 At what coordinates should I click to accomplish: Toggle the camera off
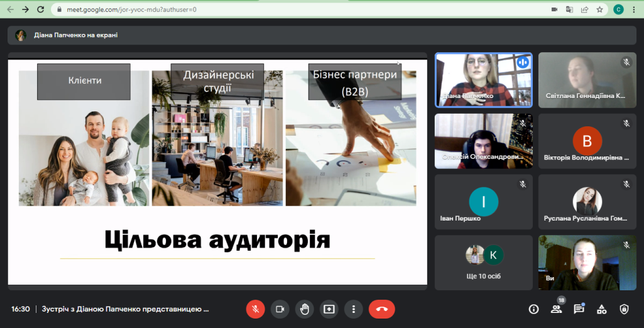280,309
